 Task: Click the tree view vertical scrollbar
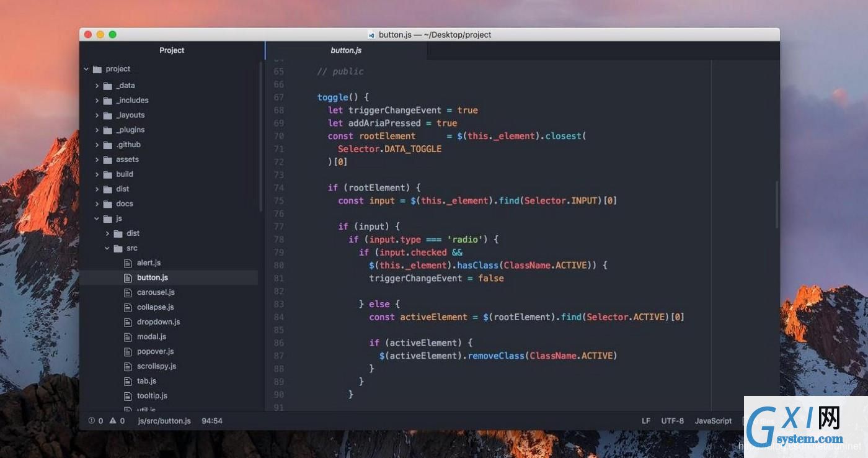click(260, 137)
